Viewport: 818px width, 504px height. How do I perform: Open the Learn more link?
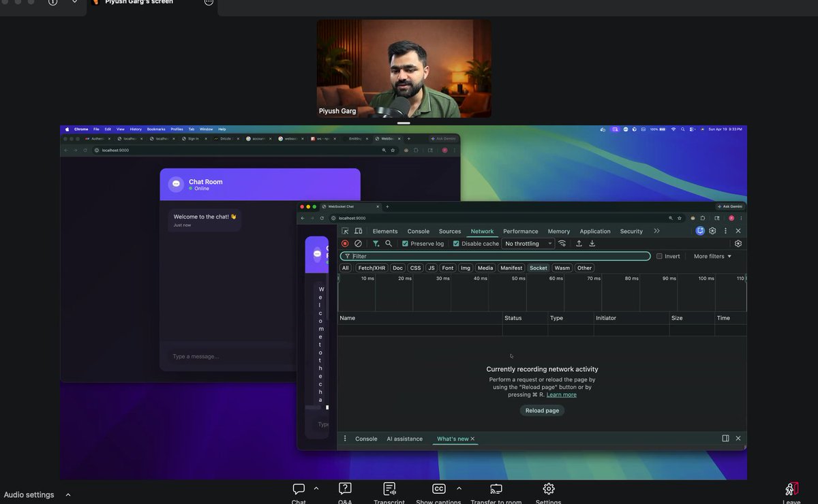[561, 394]
